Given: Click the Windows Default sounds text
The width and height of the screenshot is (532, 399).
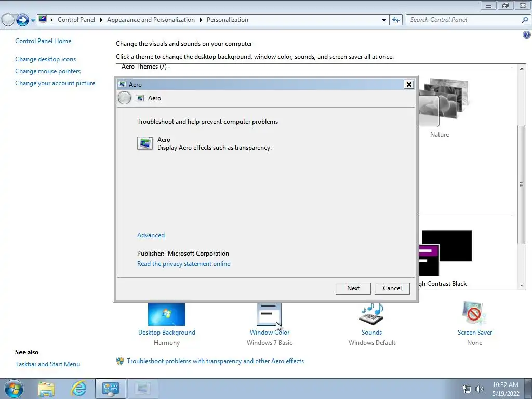Looking at the screenshot, I should (372, 343).
